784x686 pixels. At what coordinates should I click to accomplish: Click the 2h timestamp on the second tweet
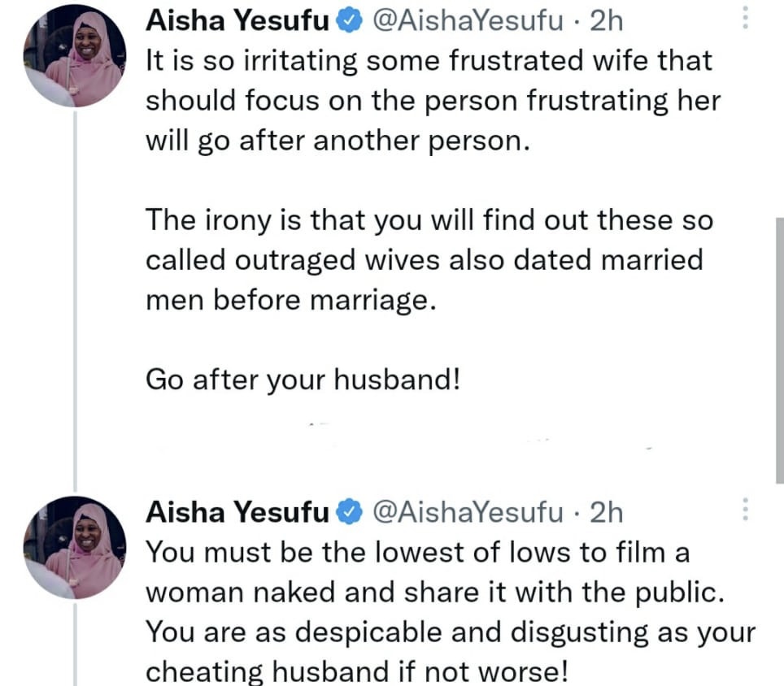pos(606,512)
